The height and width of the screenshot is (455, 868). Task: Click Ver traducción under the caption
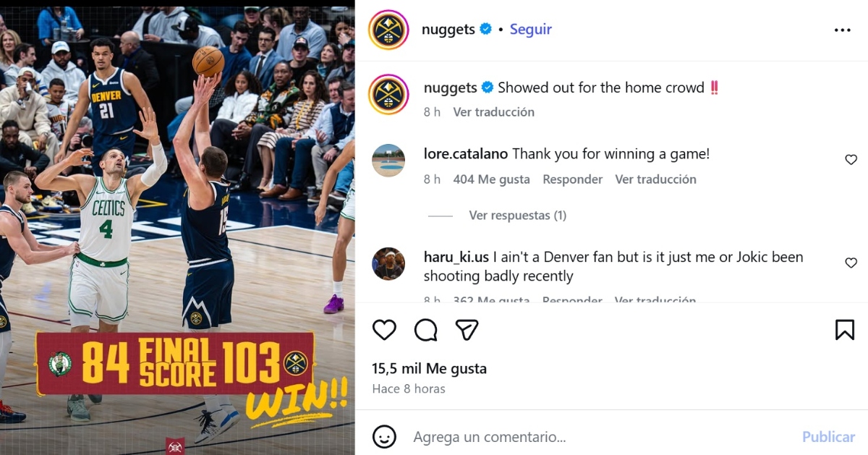pos(494,112)
